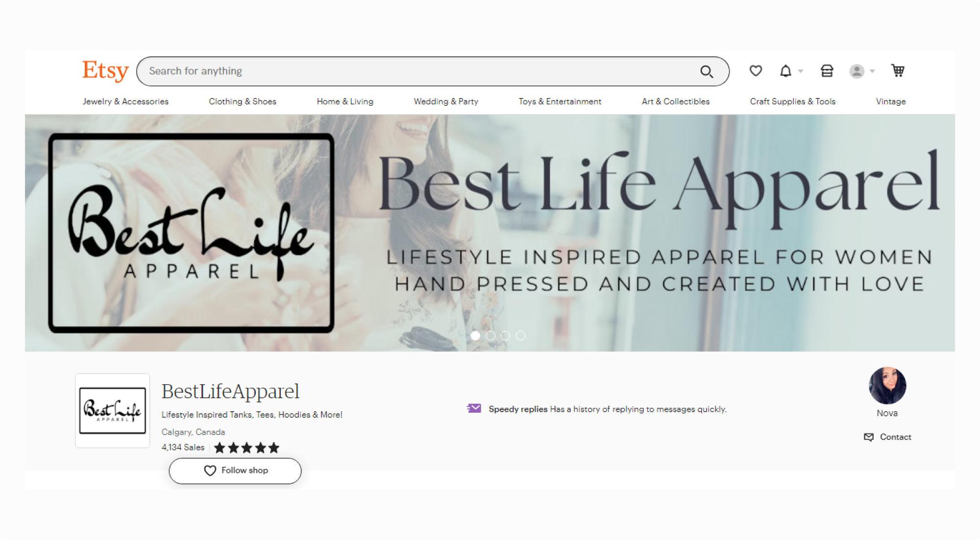Open Jewelry & Accessories category

(x=125, y=101)
